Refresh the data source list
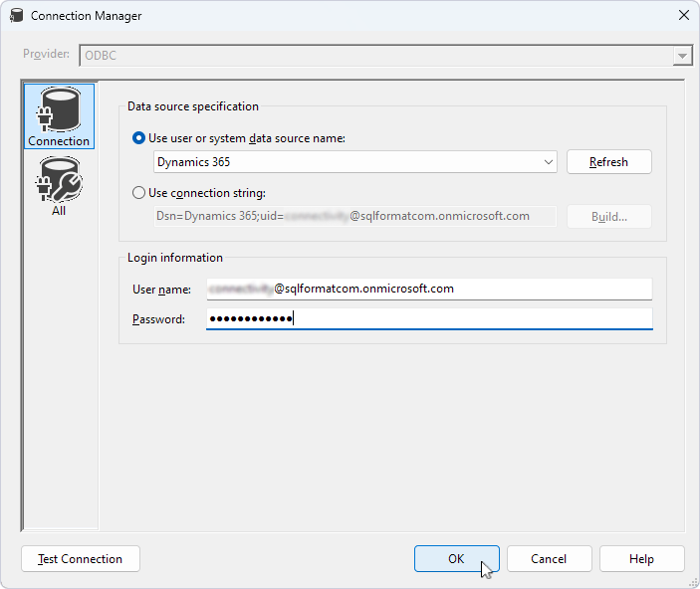This screenshot has width=700, height=589. (x=609, y=162)
